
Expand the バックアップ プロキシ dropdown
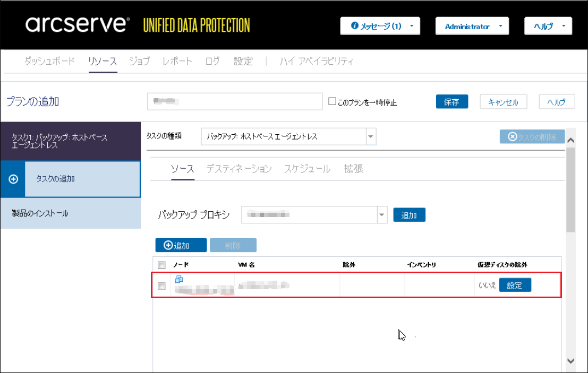click(x=381, y=215)
